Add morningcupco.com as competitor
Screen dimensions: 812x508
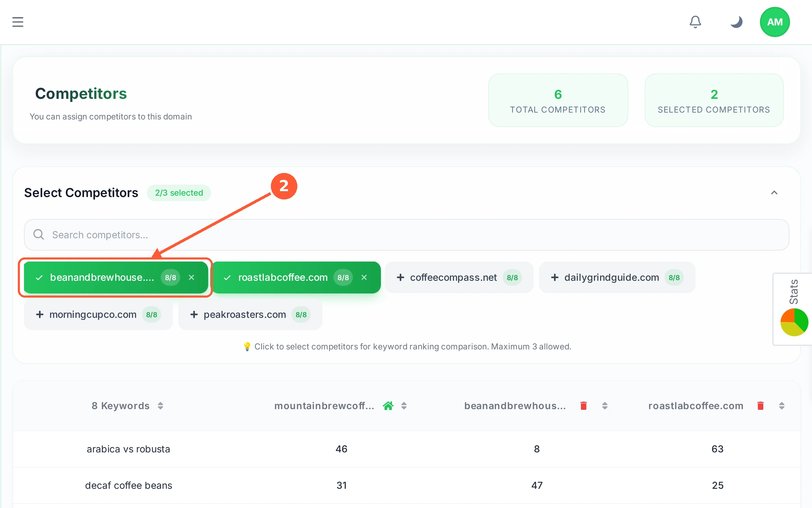[x=98, y=314]
